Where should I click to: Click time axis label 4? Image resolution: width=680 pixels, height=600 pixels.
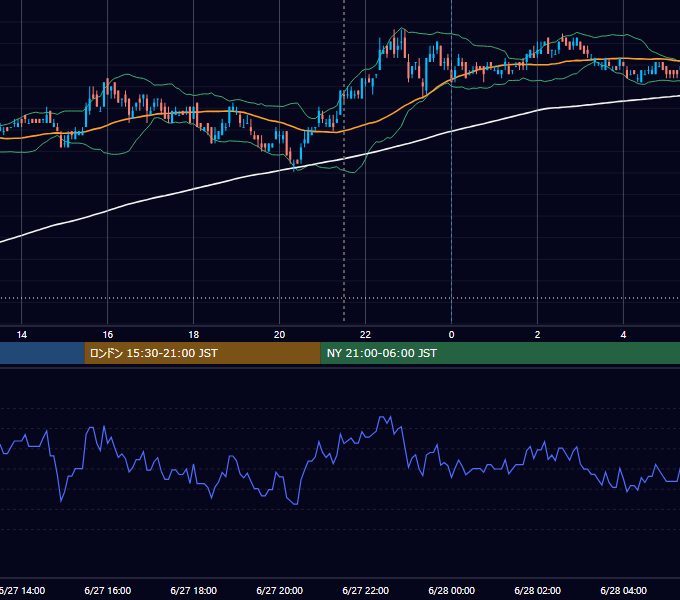coord(623,335)
